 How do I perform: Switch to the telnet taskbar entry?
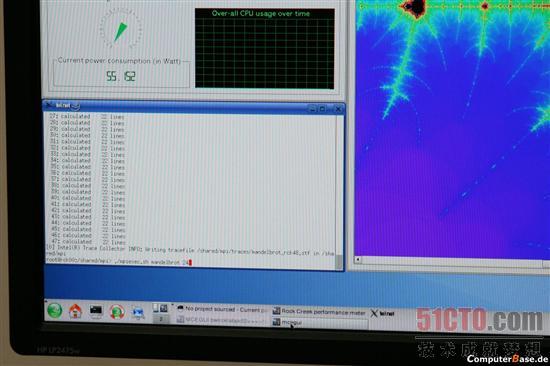pos(383,313)
